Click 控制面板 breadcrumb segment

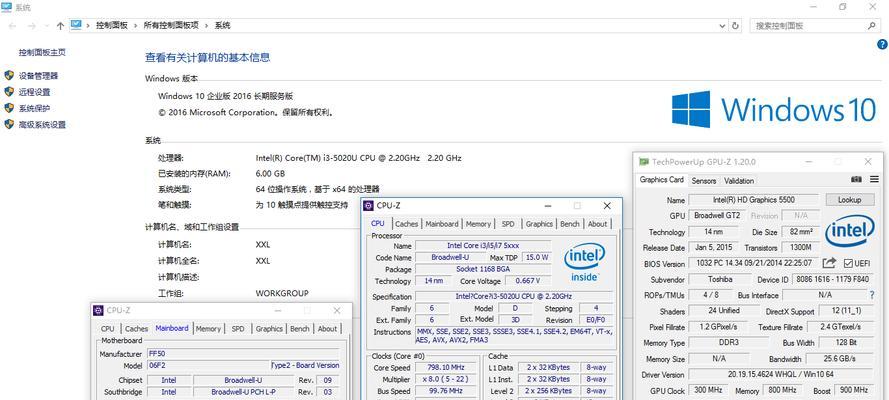[112, 25]
